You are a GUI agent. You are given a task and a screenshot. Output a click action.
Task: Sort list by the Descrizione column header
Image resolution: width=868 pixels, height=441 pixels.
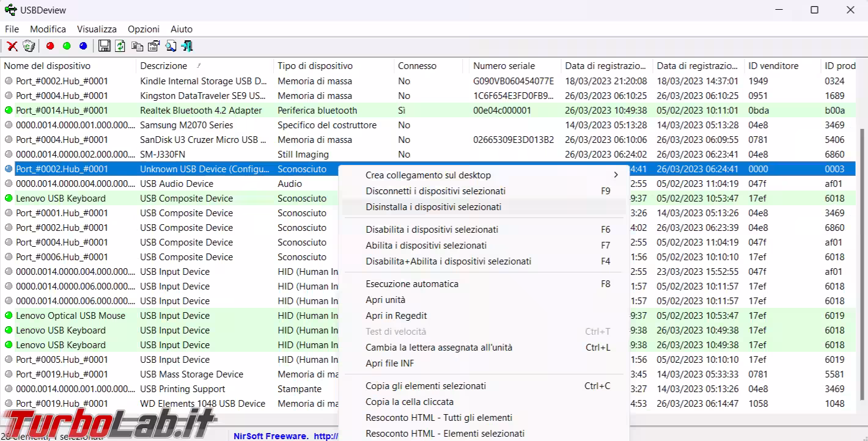click(164, 66)
